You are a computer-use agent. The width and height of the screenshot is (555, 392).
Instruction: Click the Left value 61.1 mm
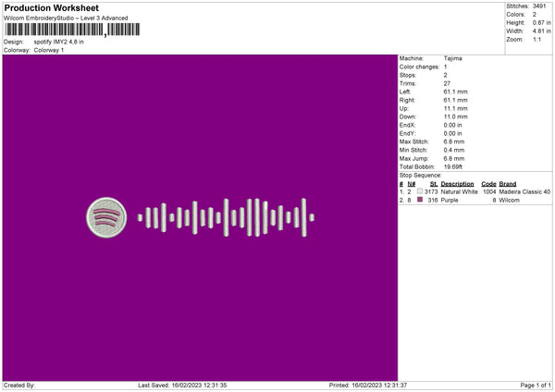point(455,92)
